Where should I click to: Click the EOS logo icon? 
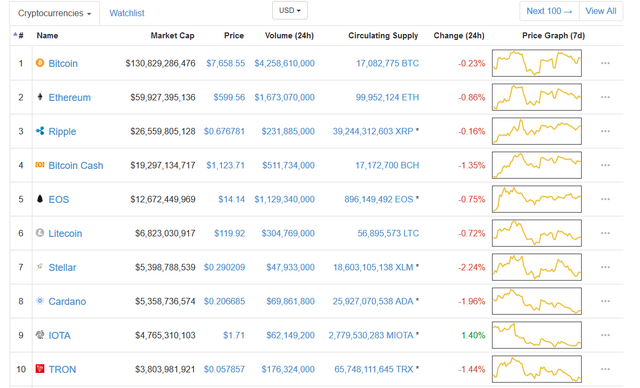click(x=40, y=199)
